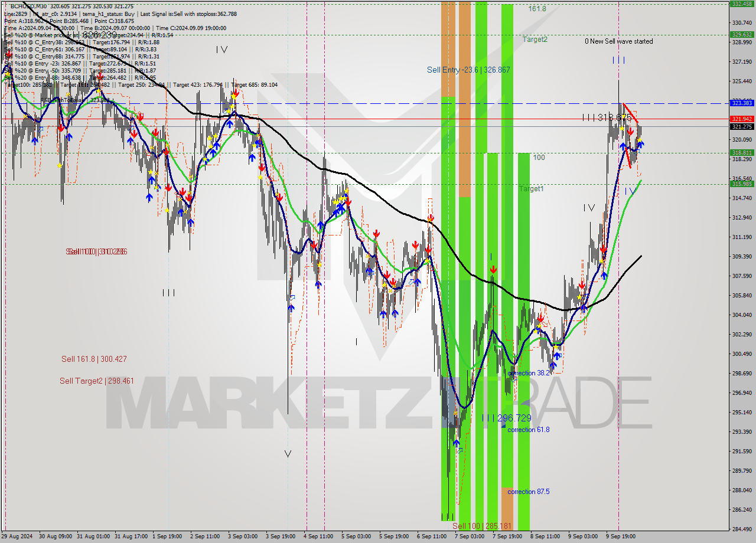
Task: Click the green 'Target1' label
Action: [x=532, y=189]
